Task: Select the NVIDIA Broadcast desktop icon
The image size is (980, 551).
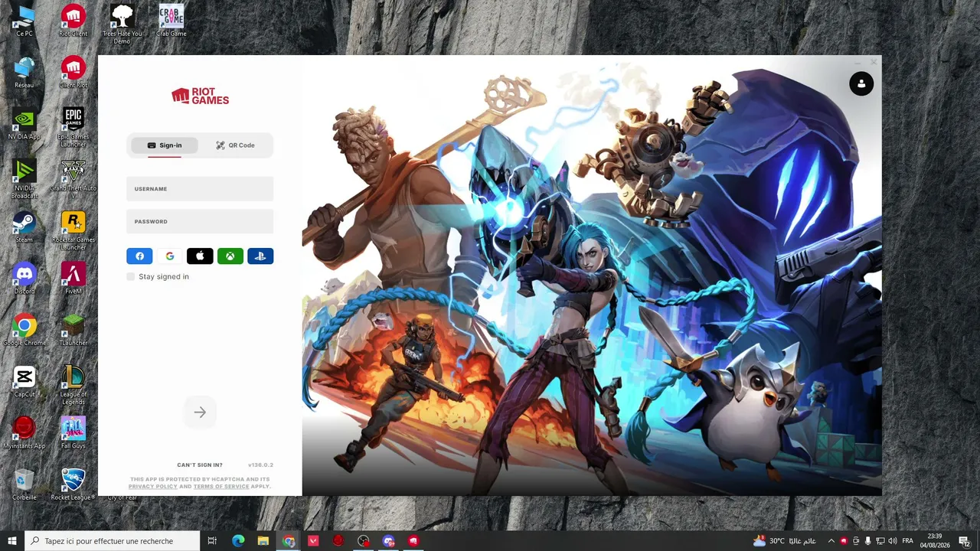Action: pyautogui.click(x=24, y=179)
